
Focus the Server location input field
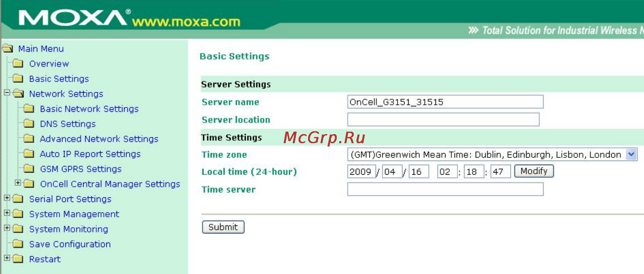click(x=443, y=120)
